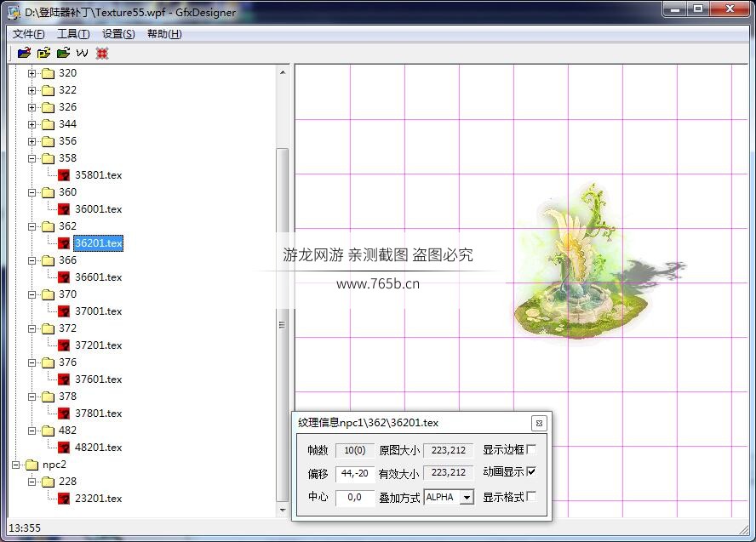The image size is (756, 542).
Task: Expand the 356 folder node
Action: [x=31, y=141]
